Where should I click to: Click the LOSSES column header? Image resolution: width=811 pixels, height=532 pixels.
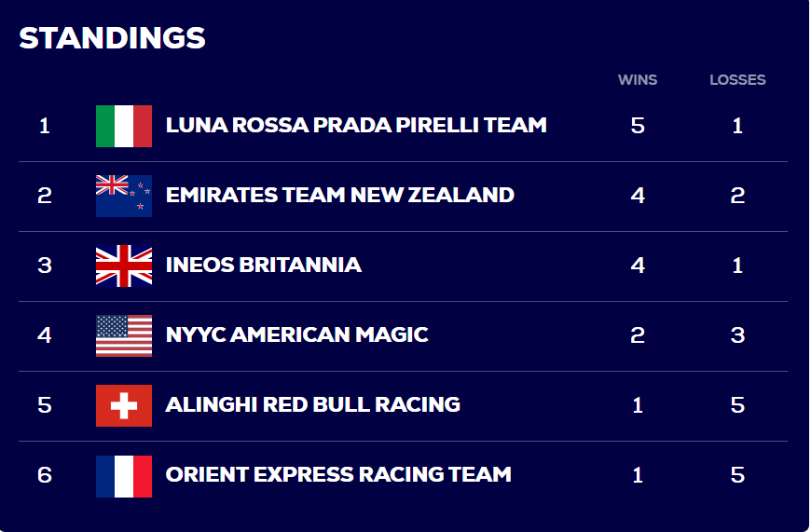coord(737,79)
